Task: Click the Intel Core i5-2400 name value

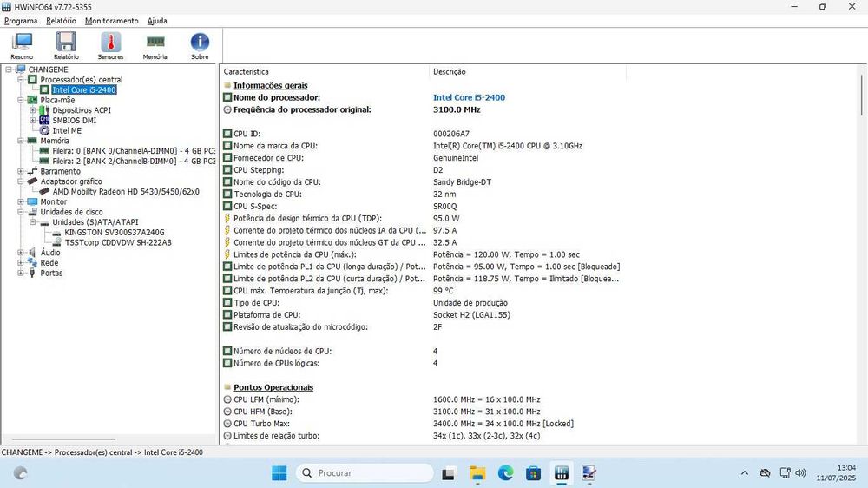Action: pyautogui.click(x=469, y=97)
